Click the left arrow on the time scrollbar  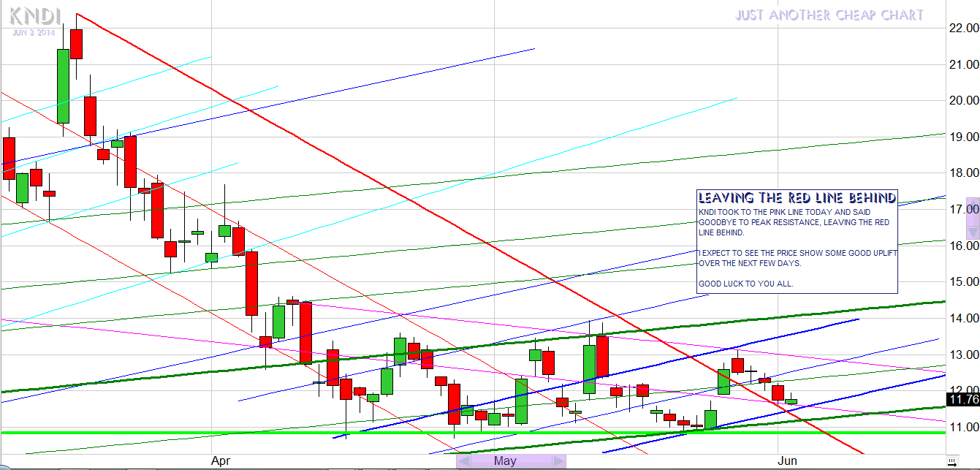463,461
